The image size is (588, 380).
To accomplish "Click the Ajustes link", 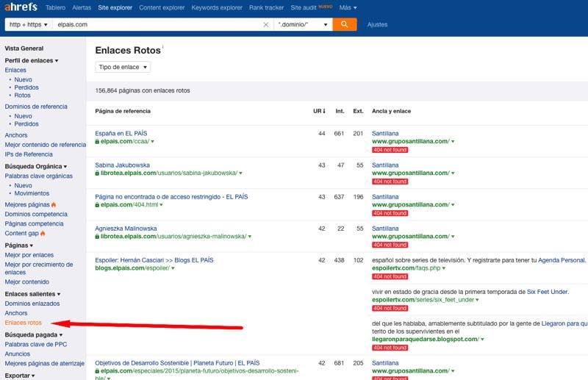I will point(377,24).
